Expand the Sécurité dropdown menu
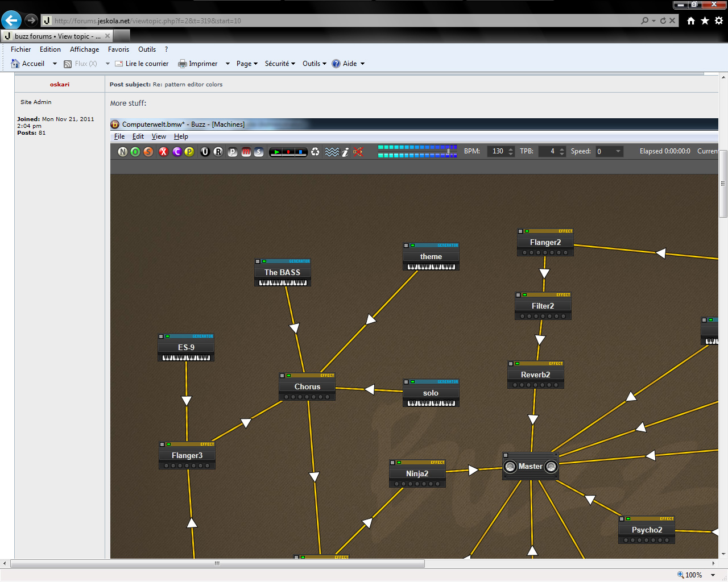The image size is (728, 582). coord(279,64)
